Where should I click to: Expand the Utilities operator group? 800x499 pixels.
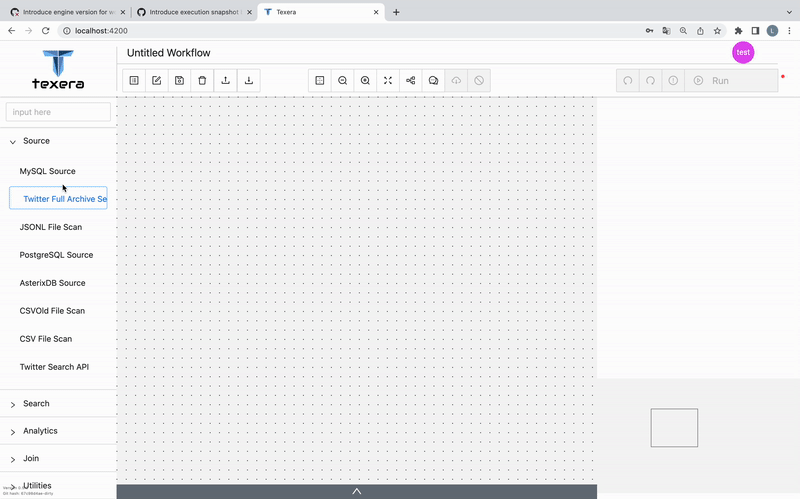(58, 486)
